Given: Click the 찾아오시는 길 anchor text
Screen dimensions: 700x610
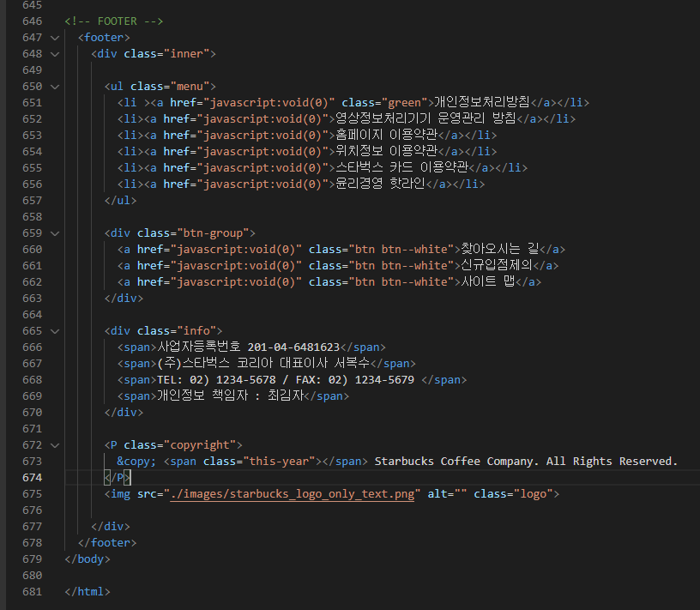Looking at the screenshot, I should pos(500,249).
